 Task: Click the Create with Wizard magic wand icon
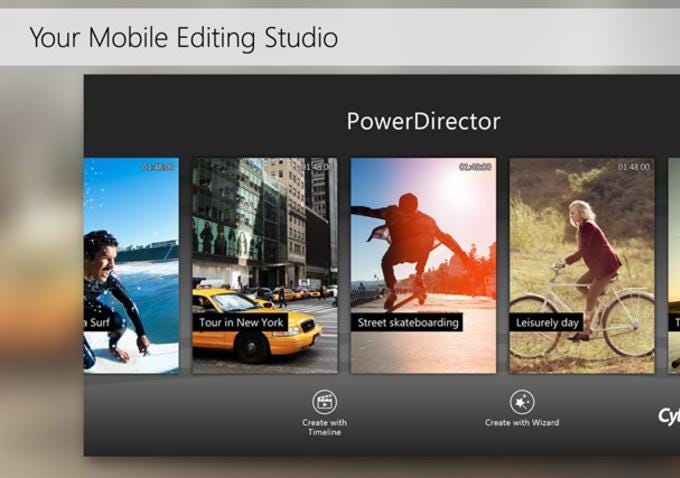tap(522, 402)
